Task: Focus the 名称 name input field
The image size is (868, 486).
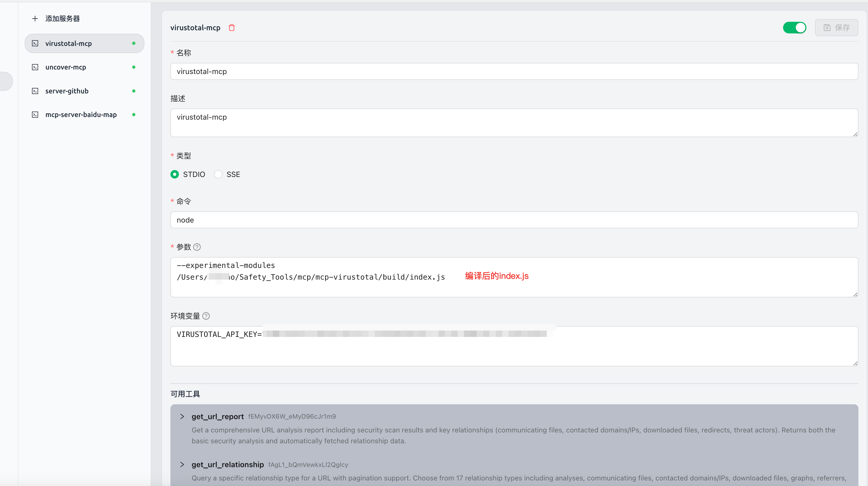Action: (514, 71)
